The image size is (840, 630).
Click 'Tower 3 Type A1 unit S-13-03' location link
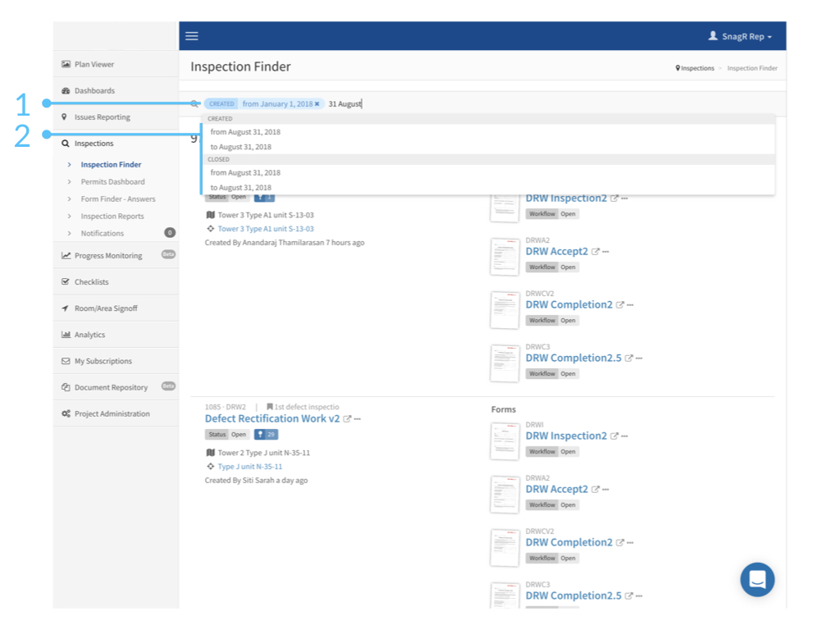point(266,229)
